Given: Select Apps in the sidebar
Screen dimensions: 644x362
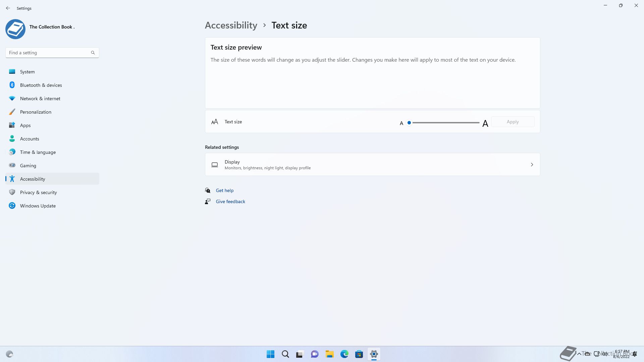Looking at the screenshot, I should [x=25, y=125].
